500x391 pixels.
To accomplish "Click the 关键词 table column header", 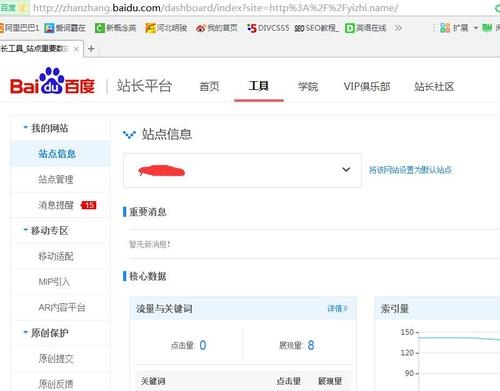I will point(153,381).
